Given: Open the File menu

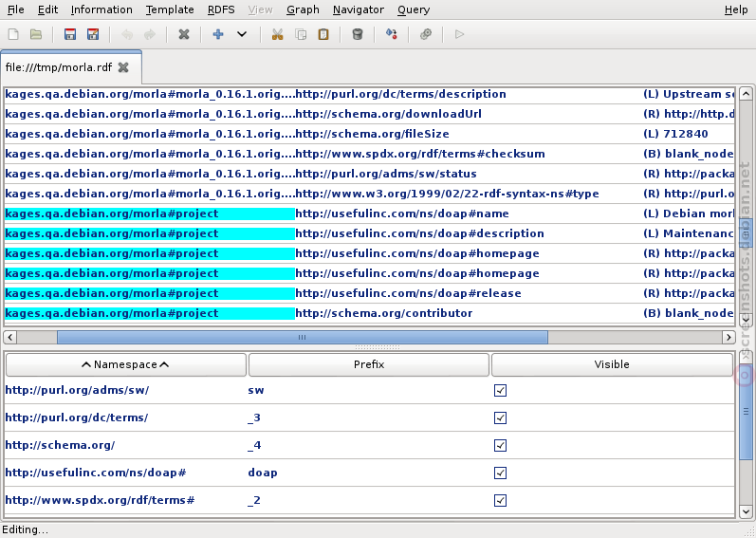Looking at the screenshot, I should tap(16, 9).
